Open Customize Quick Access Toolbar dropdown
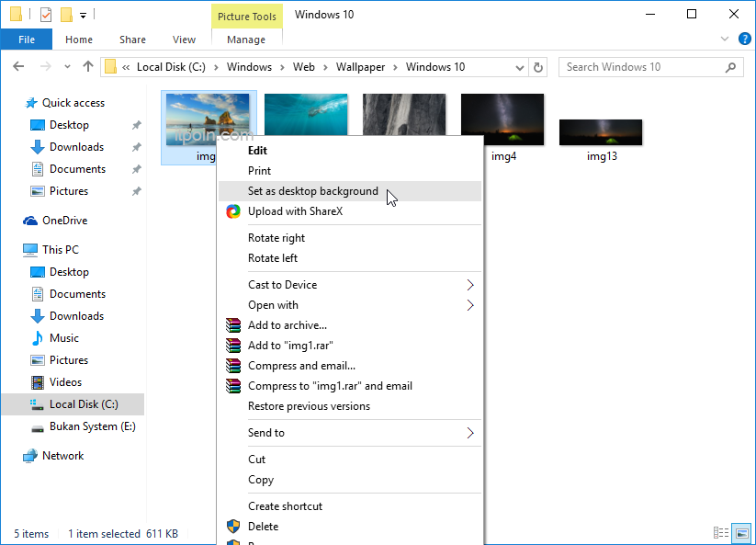The image size is (756, 545). 83,16
